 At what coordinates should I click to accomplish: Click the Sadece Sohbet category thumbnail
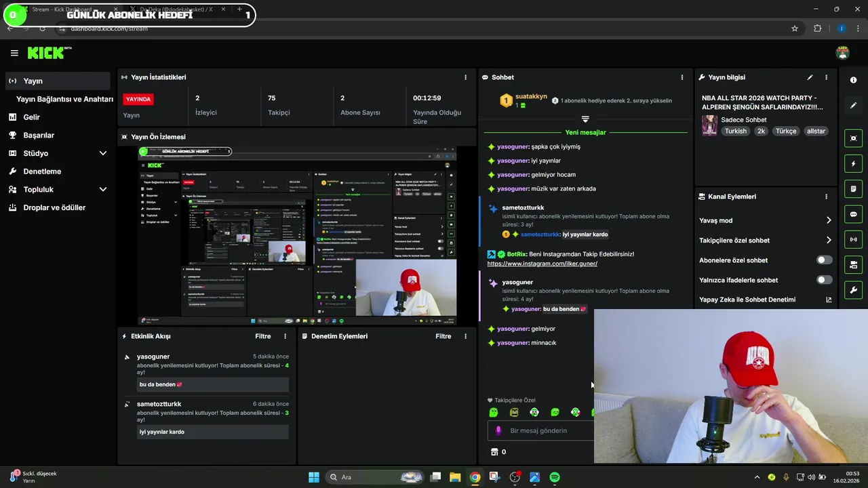[x=709, y=125]
